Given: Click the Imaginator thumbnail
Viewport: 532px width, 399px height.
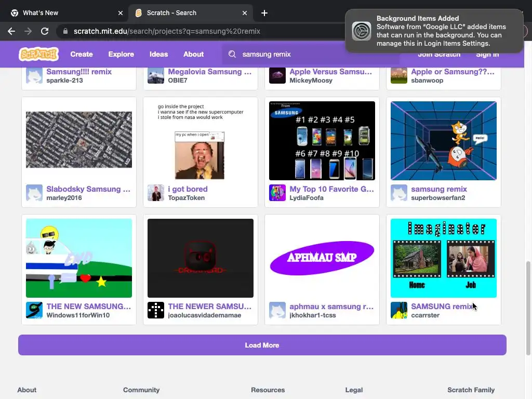Looking at the screenshot, I should click(444, 258).
